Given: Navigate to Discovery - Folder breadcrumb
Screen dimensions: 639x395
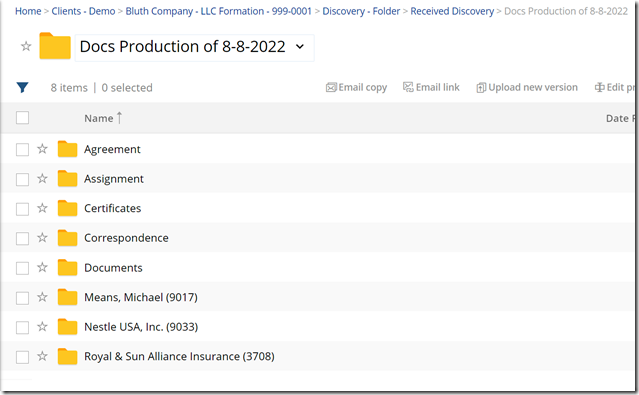Looking at the screenshot, I should coord(361,11).
